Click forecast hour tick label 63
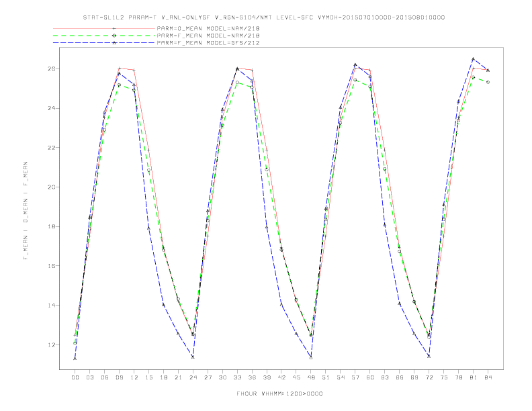The height and width of the screenshot is (411, 532). tap(385, 377)
